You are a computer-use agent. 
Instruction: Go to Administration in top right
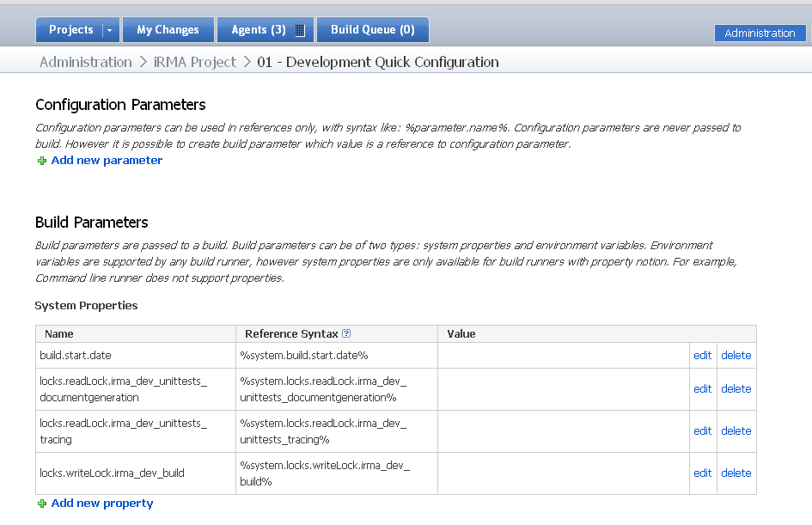tap(760, 34)
